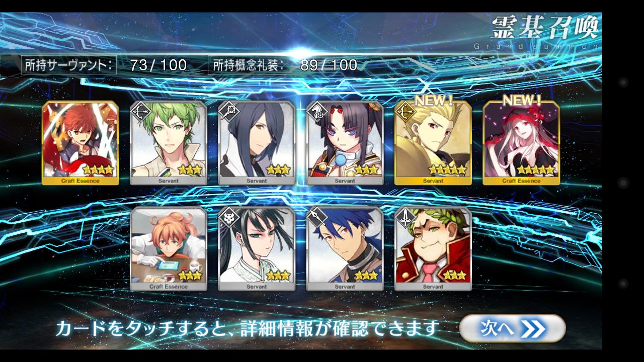The height and width of the screenshot is (362, 644).
Task: View the laurel-wreathed Saber servant card
Action: [x=433, y=248]
